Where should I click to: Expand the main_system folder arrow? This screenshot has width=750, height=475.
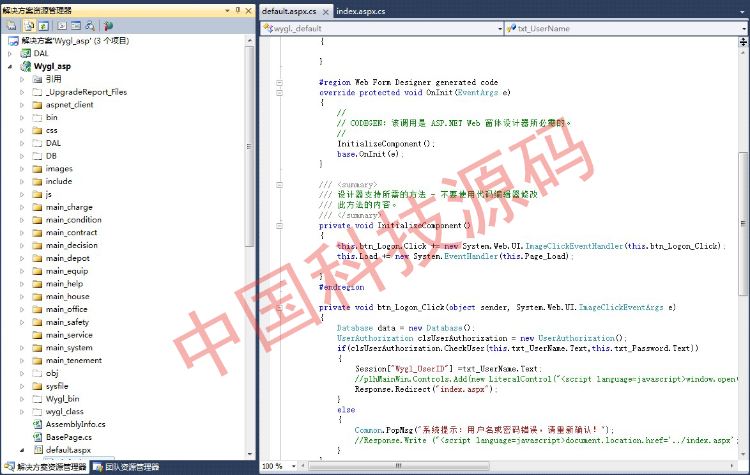(22, 348)
